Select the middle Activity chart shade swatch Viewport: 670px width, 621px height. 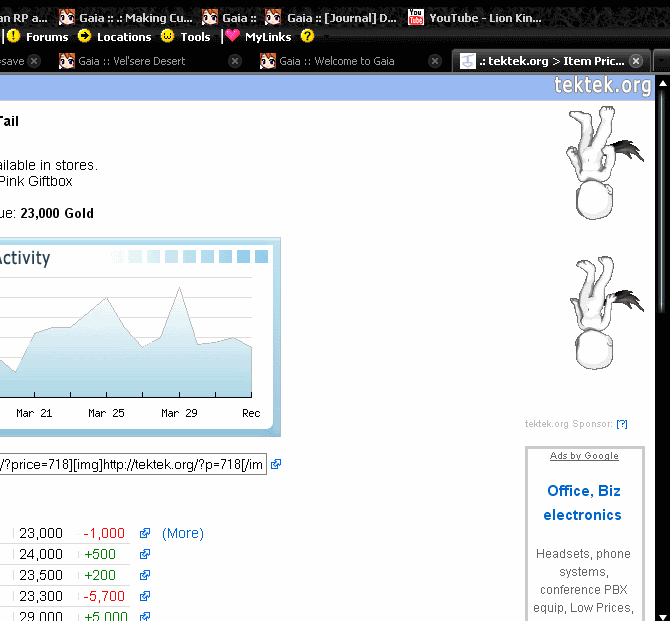coord(189,256)
